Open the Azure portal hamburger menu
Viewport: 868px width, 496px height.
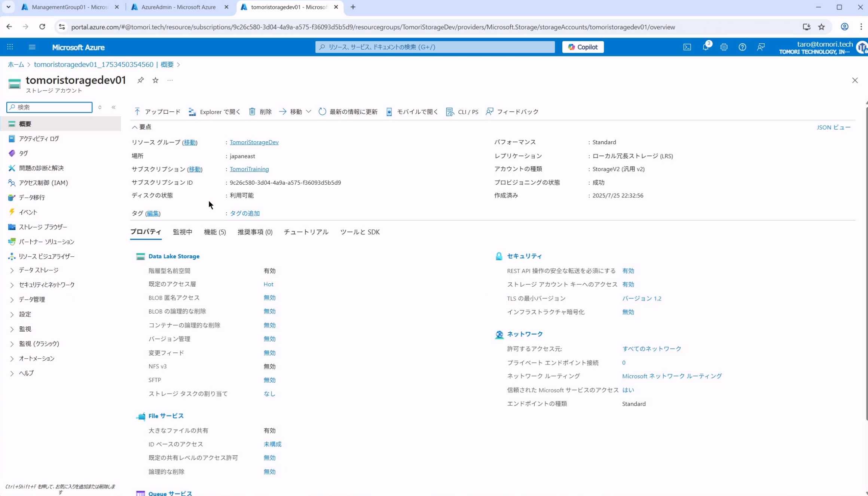tap(32, 47)
